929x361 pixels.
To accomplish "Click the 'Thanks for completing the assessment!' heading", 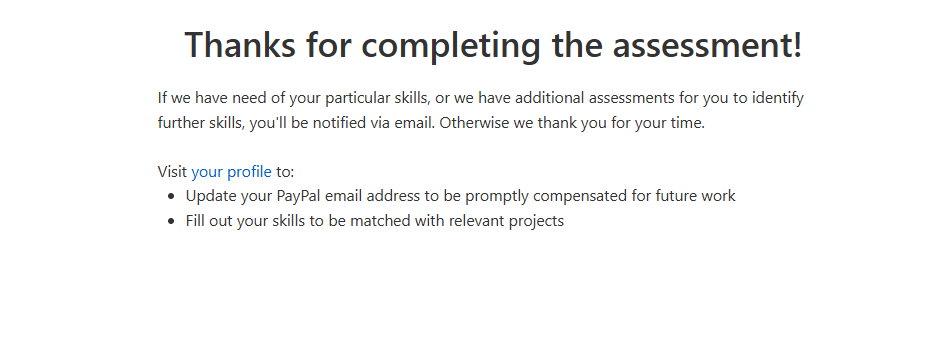I will [494, 44].
